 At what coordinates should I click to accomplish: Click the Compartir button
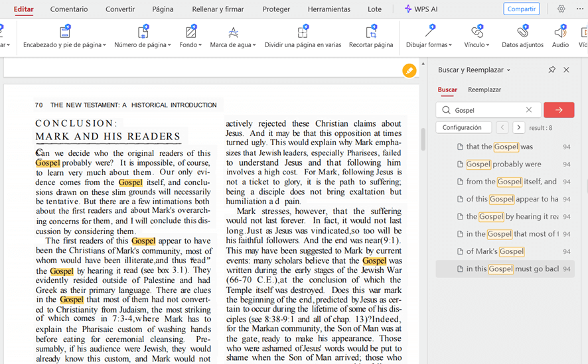click(521, 9)
